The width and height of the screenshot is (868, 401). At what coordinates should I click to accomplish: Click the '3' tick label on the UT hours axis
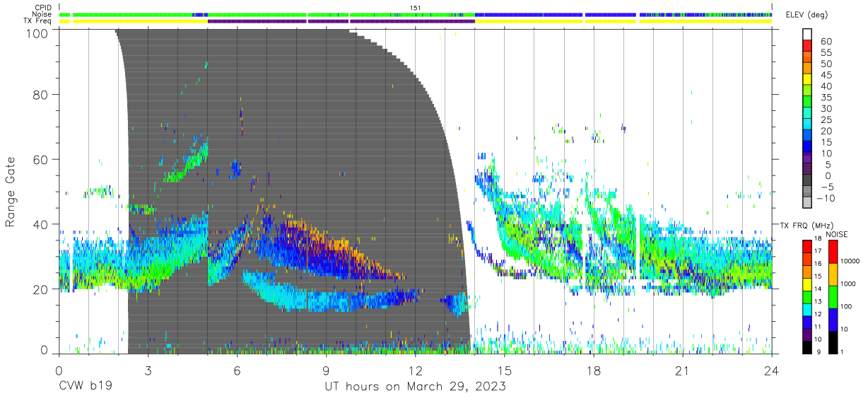(x=148, y=371)
